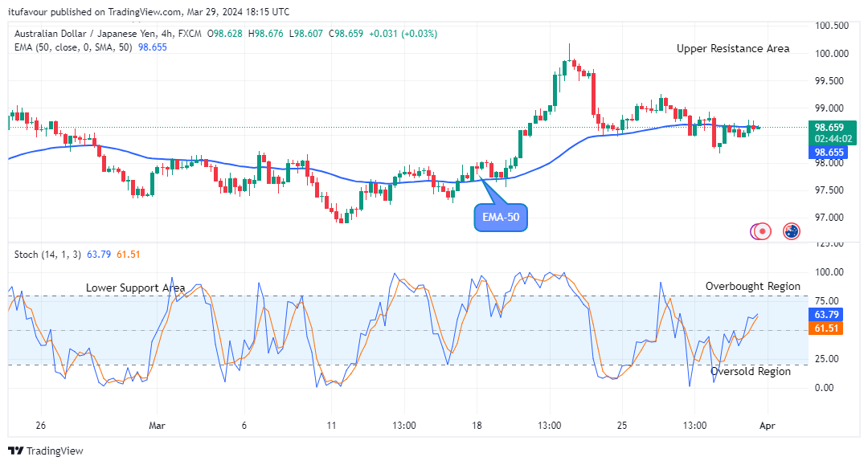Viewport: 868px width, 465px height.
Task: Click the EMA value 98.655 in legend
Action: click(x=152, y=47)
